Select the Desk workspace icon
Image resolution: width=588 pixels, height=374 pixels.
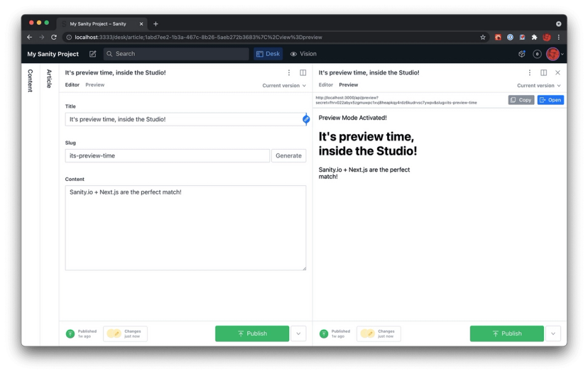260,54
